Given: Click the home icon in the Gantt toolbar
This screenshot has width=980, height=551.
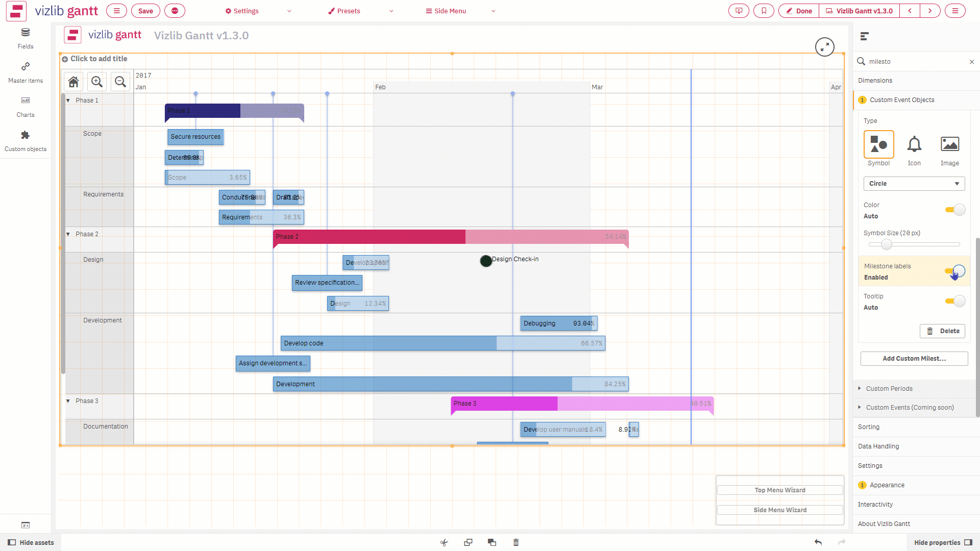Looking at the screenshot, I should coord(73,82).
